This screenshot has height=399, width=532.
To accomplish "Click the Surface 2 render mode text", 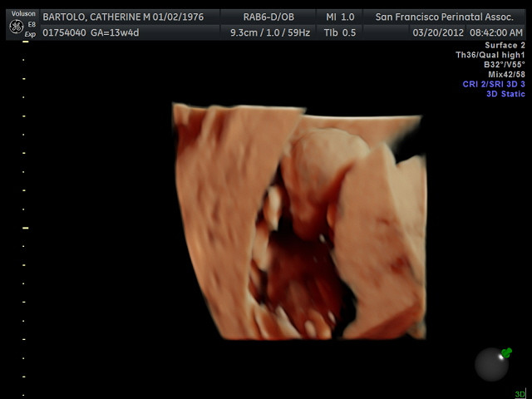I will (x=505, y=45).
